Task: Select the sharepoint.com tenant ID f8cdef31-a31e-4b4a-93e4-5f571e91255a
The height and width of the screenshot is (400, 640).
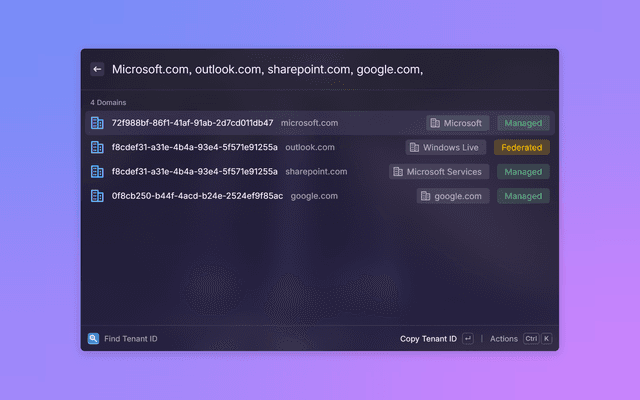Action: point(195,172)
